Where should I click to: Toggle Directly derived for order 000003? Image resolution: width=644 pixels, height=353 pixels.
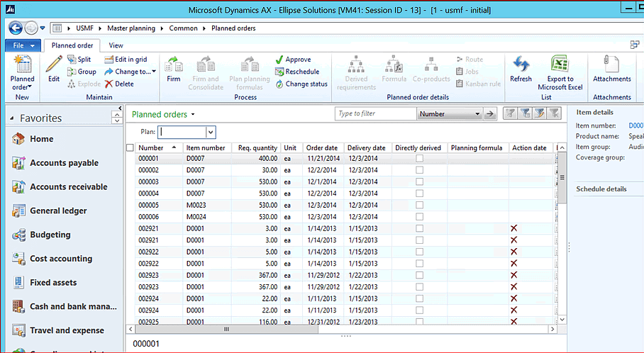pos(419,181)
